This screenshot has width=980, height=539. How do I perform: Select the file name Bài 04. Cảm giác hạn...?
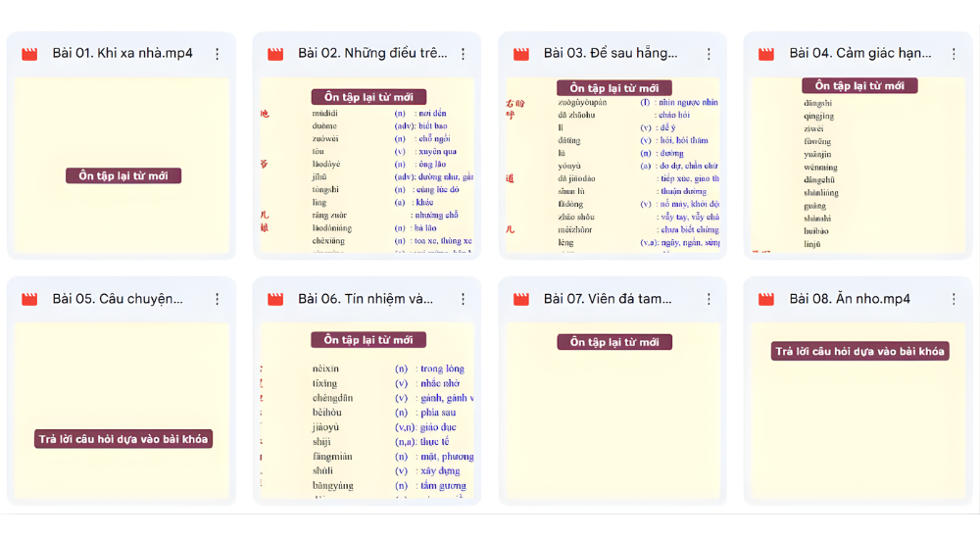(x=860, y=53)
